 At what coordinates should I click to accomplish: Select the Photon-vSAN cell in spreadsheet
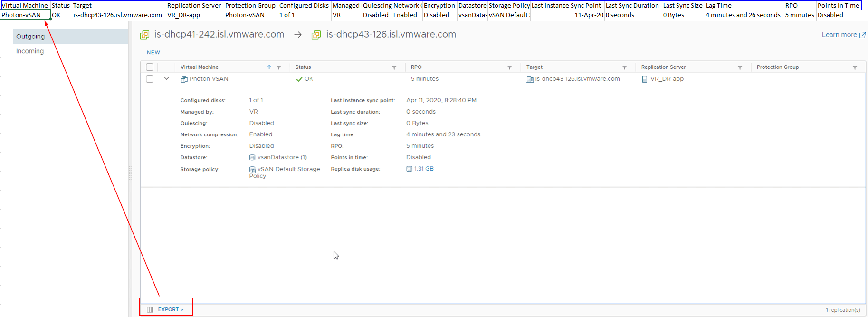pyautogui.click(x=25, y=15)
